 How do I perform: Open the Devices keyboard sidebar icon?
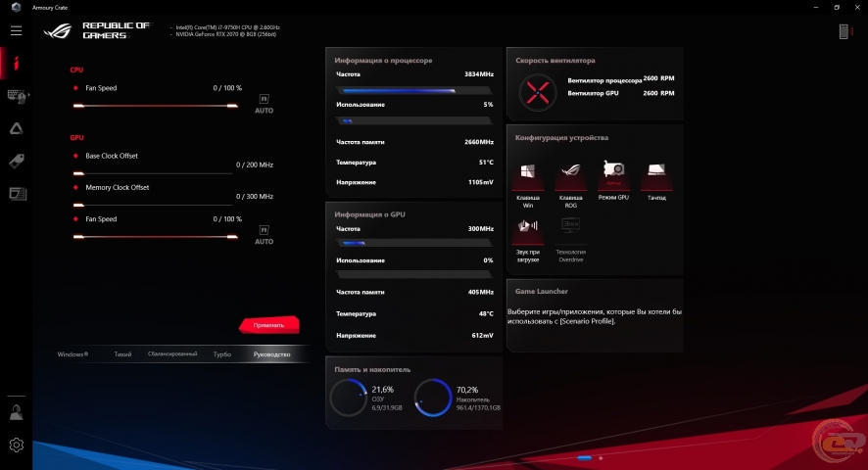18,96
